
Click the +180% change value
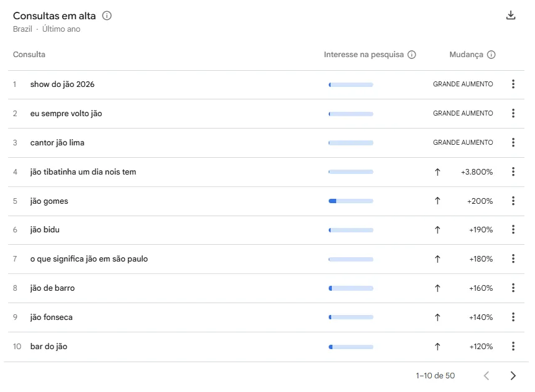click(481, 259)
